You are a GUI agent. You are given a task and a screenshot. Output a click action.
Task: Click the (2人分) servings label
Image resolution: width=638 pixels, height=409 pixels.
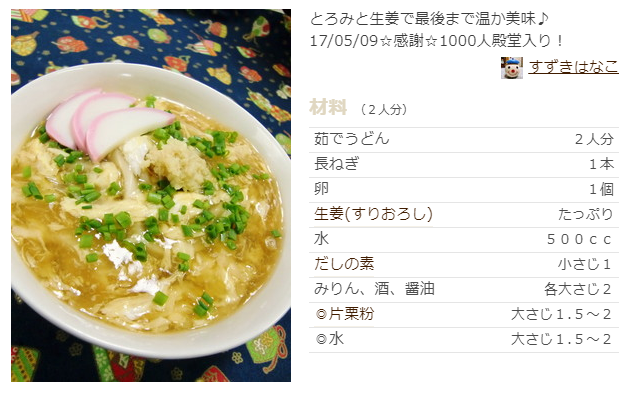point(384,109)
